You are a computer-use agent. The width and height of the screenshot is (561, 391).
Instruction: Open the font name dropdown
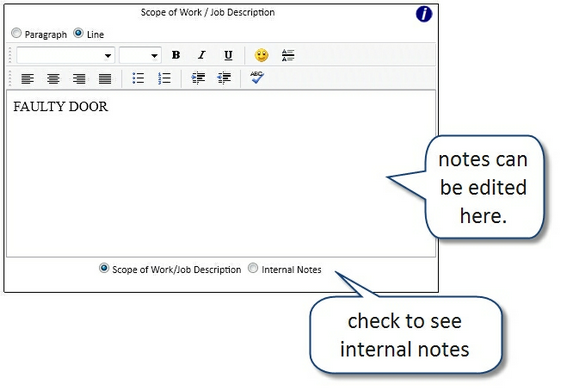click(65, 55)
